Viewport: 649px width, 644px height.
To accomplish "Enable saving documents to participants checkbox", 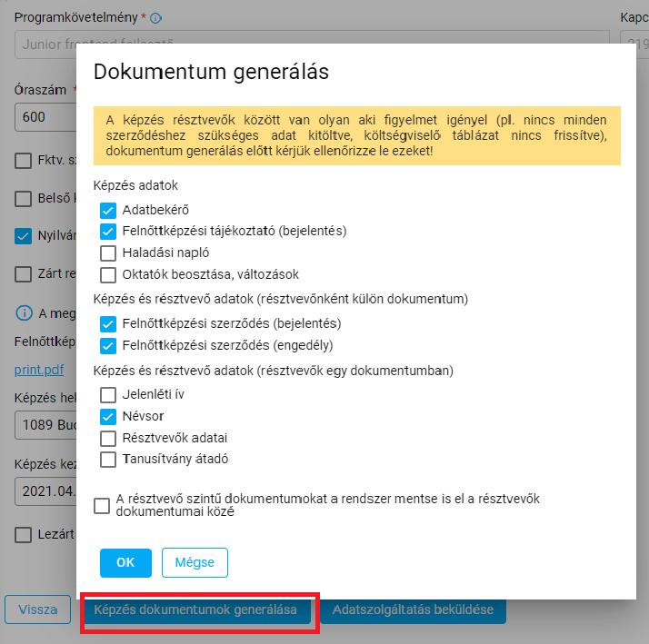I will pos(102,505).
